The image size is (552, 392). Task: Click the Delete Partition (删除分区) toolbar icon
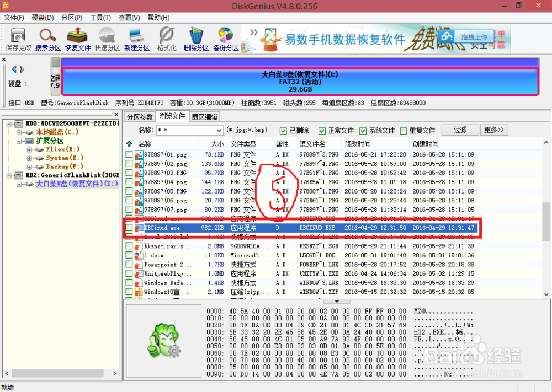(x=196, y=39)
